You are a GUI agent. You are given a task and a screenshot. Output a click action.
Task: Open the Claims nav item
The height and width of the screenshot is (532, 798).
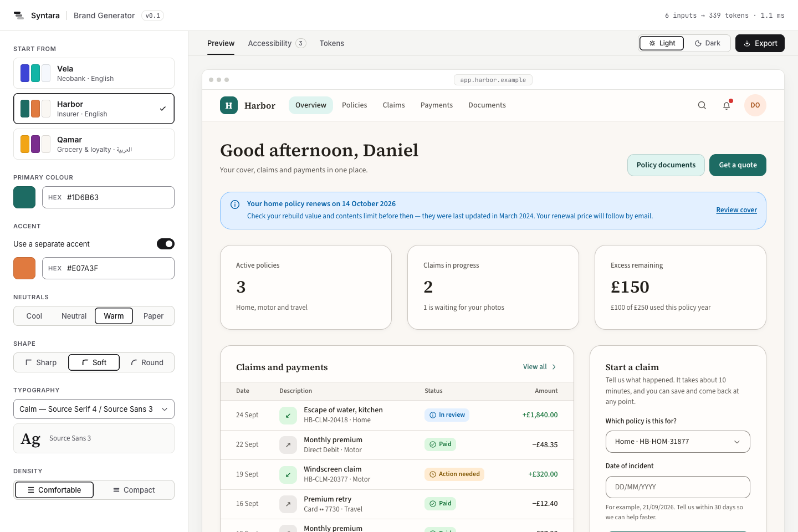tap(394, 105)
